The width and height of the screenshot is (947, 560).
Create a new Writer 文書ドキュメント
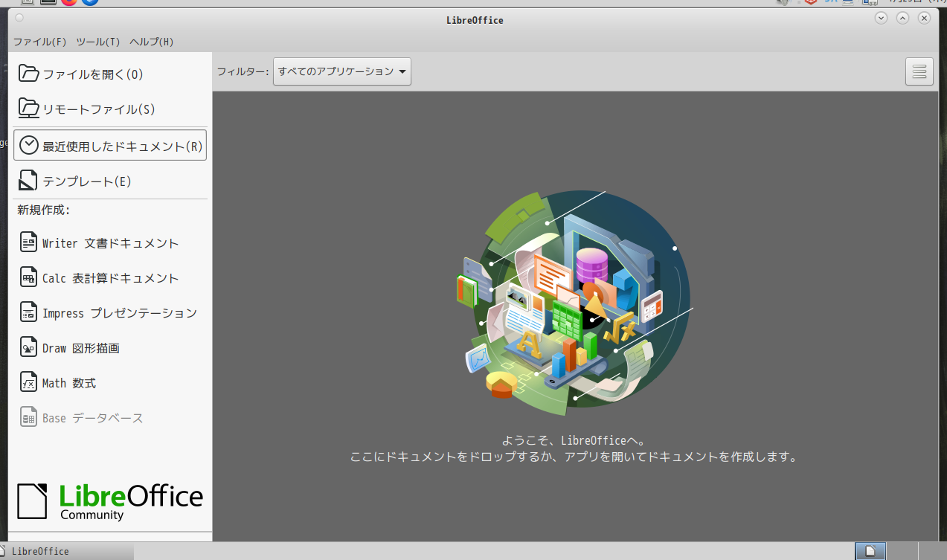(110, 242)
